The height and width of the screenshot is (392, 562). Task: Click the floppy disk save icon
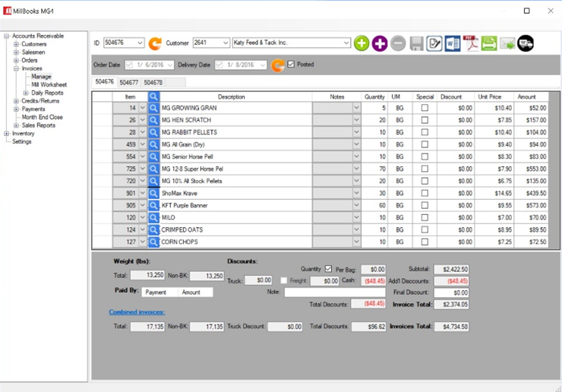(x=416, y=43)
